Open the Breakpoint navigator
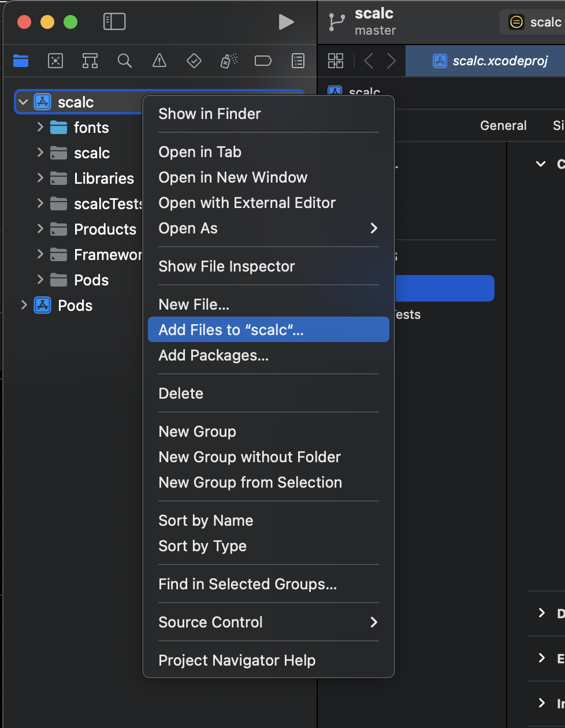The height and width of the screenshot is (728, 565). click(x=263, y=61)
